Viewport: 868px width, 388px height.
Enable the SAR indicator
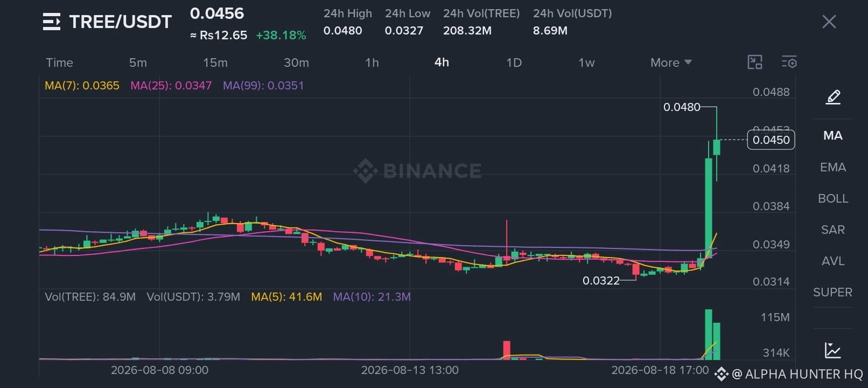[833, 230]
